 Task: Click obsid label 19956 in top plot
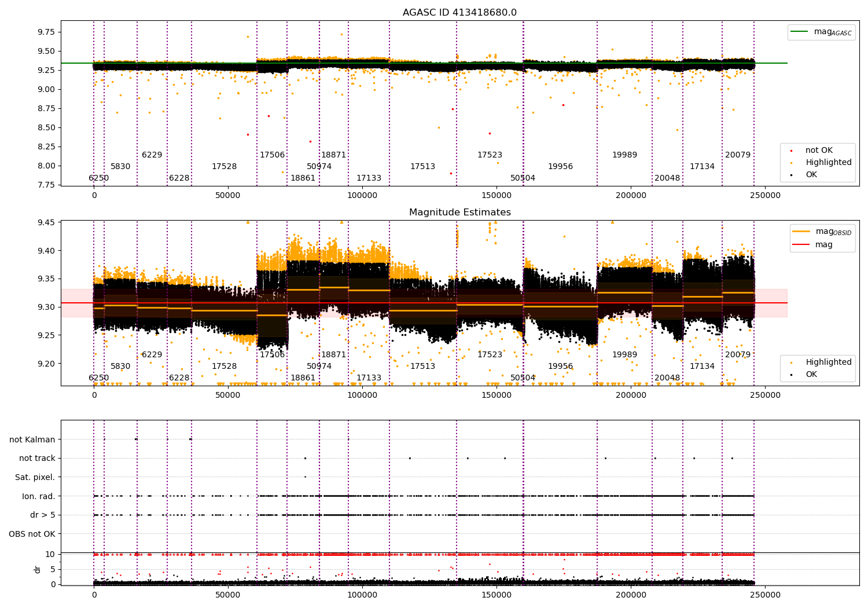tap(560, 166)
